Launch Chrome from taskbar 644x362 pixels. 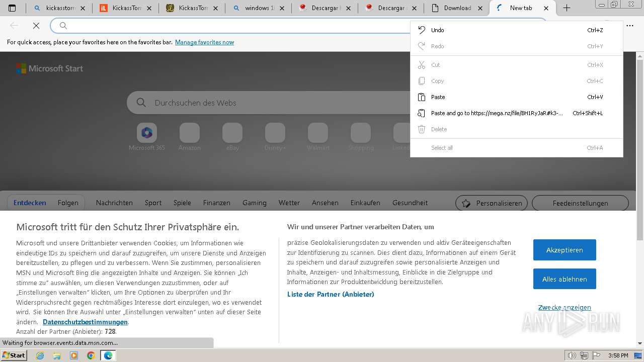[91, 355]
